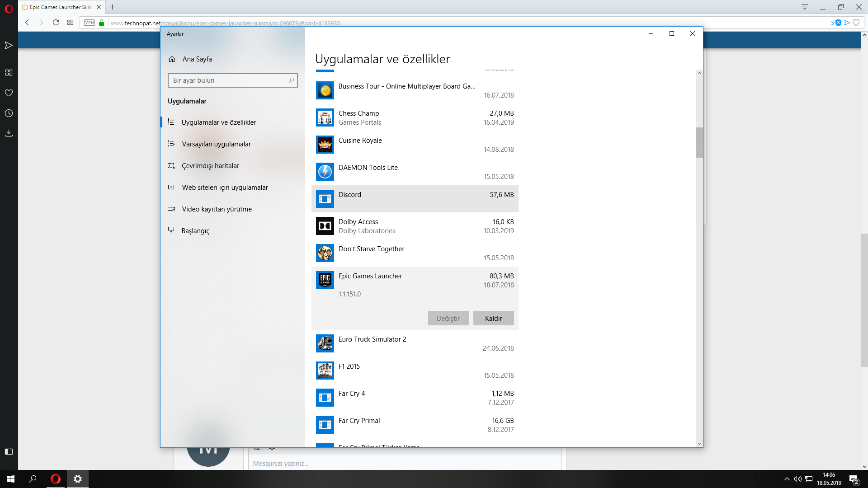Click the Chess Champ app icon
This screenshot has width=868, height=488.
[325, 117]
